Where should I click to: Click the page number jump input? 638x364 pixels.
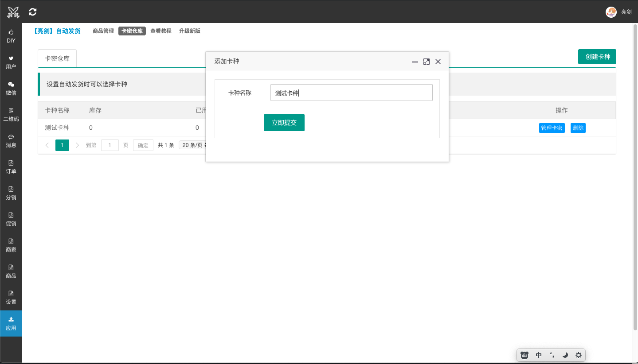110,145
